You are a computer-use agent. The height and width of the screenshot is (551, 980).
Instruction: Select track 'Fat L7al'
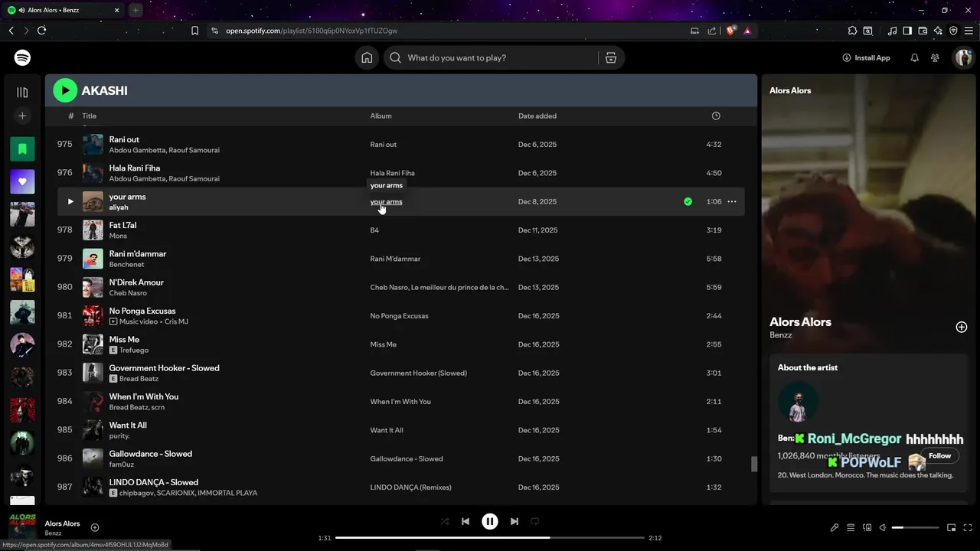click(122, 225)
